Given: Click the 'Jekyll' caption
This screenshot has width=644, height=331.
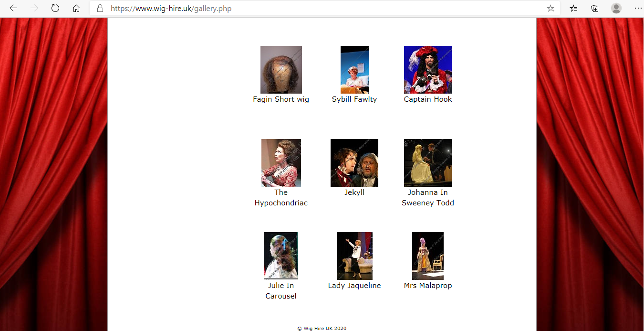Looking at the screenshot, I should pyautogui.click(x=354, y=192).
